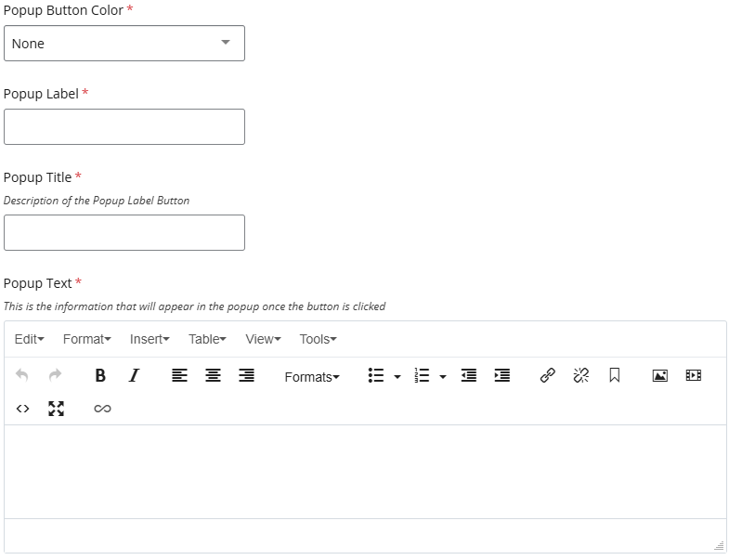The width and height of the screenshot is (729, 560).
Task: Open bullet list style arrow
Action: (x=397, y=377)
